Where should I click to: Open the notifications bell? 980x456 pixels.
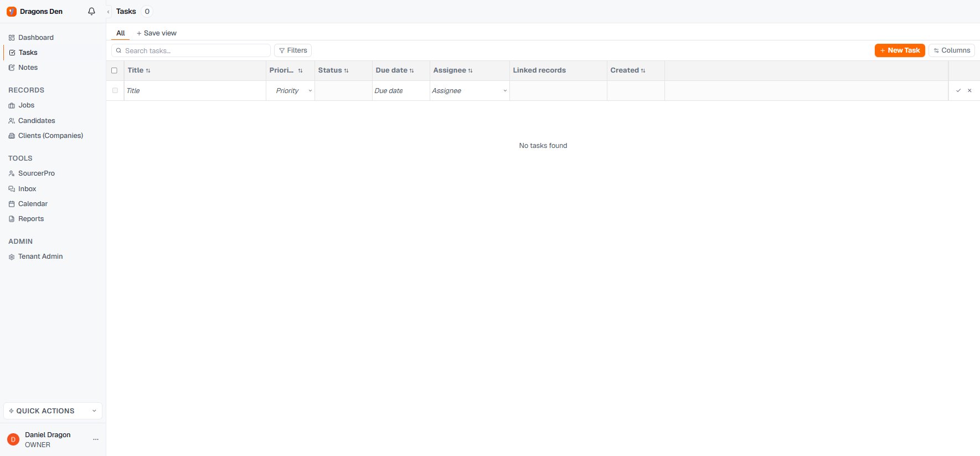(x=92, y=11)
